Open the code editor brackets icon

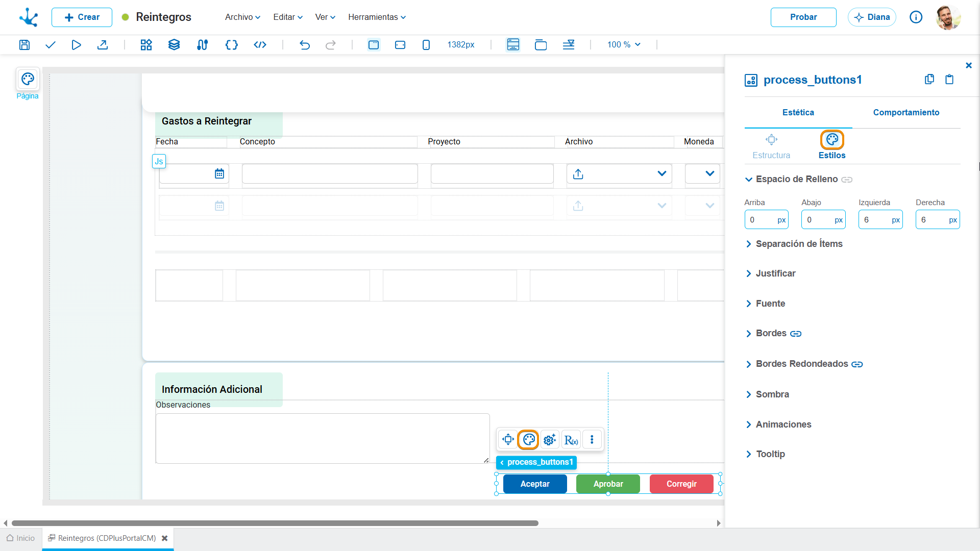232,45
